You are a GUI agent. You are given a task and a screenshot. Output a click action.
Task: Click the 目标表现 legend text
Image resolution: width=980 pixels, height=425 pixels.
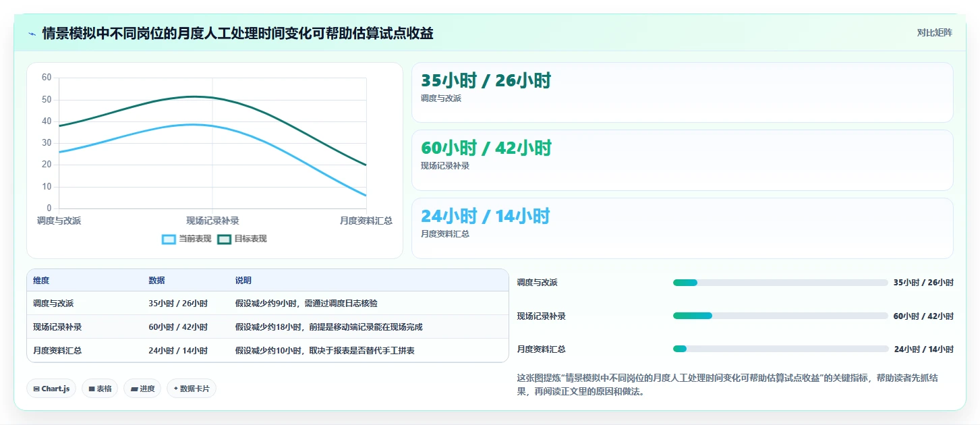tap(250, 239)
